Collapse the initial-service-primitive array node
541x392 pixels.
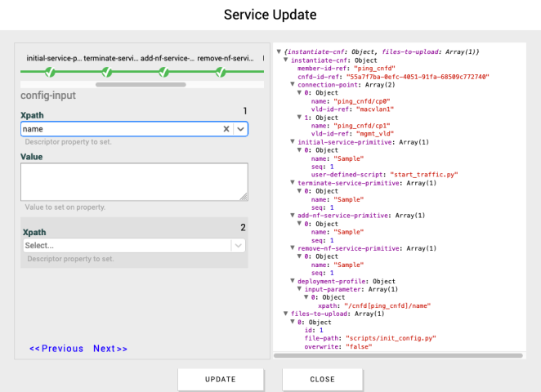(x=293, y=142)
